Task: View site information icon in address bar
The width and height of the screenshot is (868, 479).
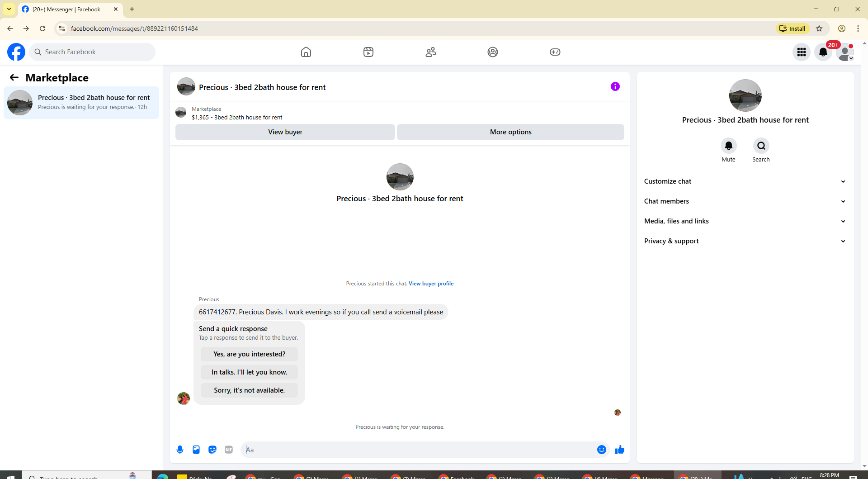Action: click(62, 28)
